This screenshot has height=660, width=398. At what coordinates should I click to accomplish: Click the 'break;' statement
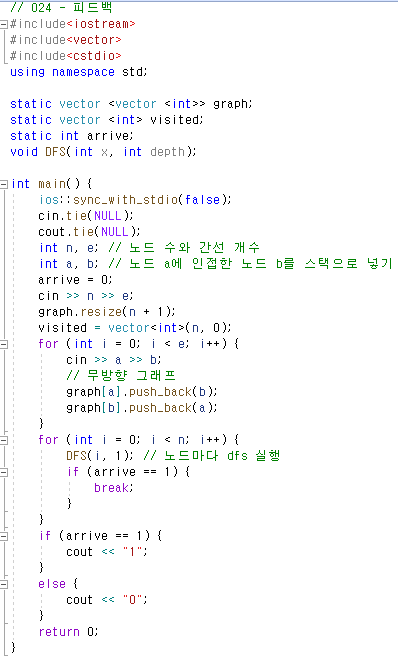click(113, 488)
